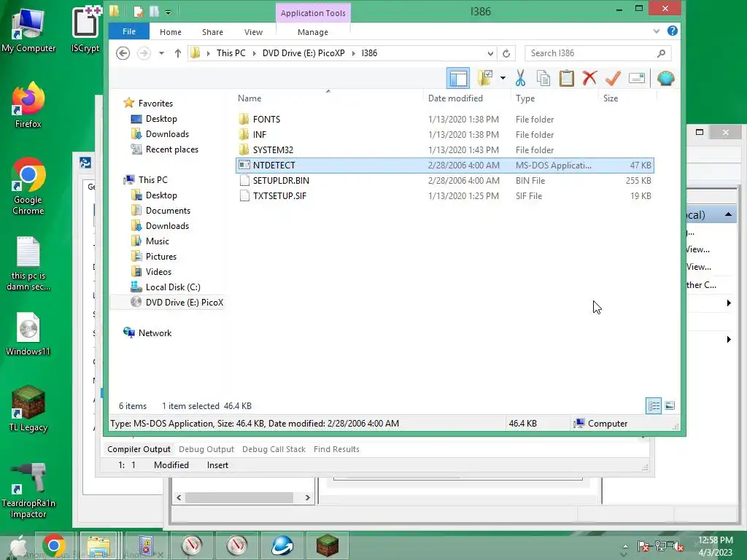The height and width of the screenshot is (560, 747).
Task: Open the Minecraft grass block taskbar icon
Action: pos(328,545)
